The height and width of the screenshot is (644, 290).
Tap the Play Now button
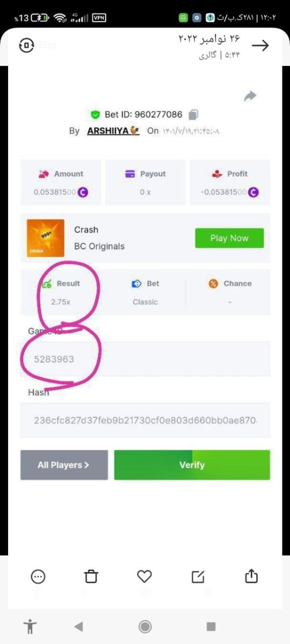[229, 238]
